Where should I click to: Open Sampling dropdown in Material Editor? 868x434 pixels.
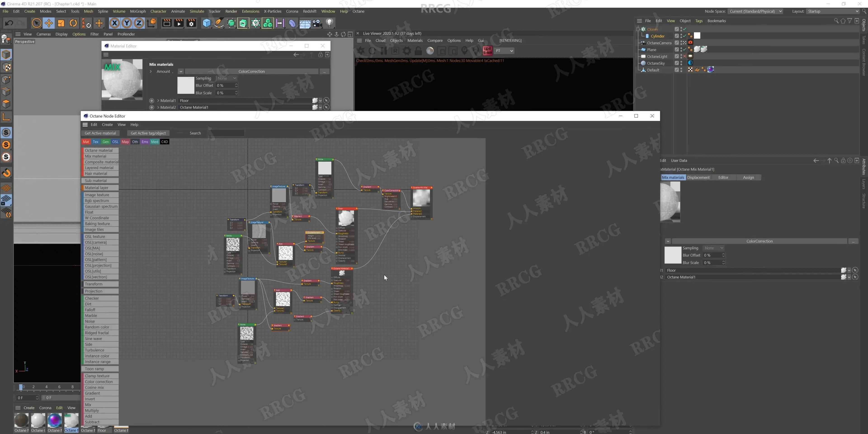click(227, 78)
